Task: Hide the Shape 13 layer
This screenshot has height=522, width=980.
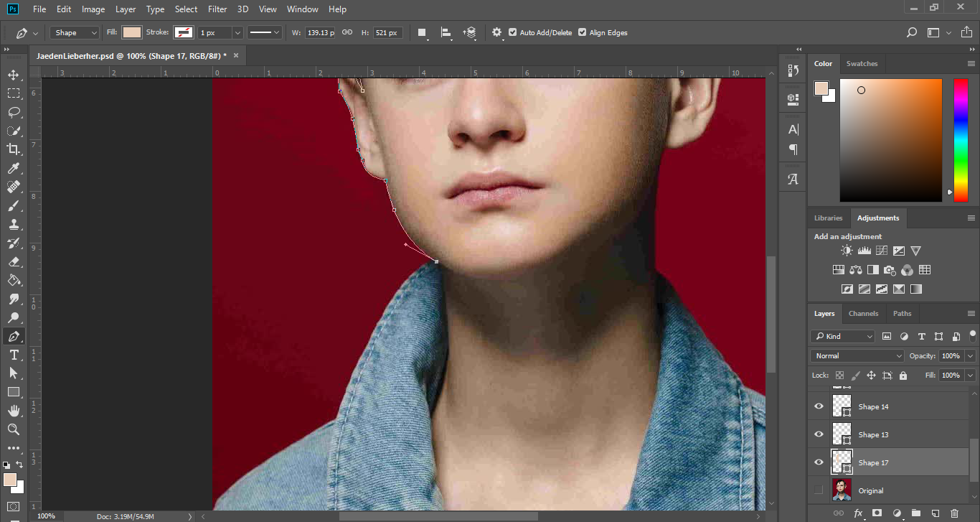Action: tap(819, 434)
